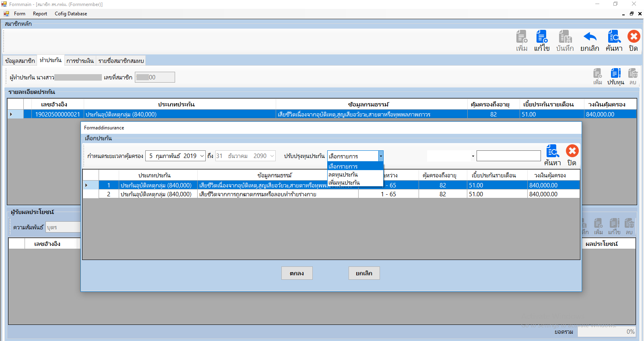
Task: Click the ปรับทุน insurance adjustment icon
Action: (615, 73)
